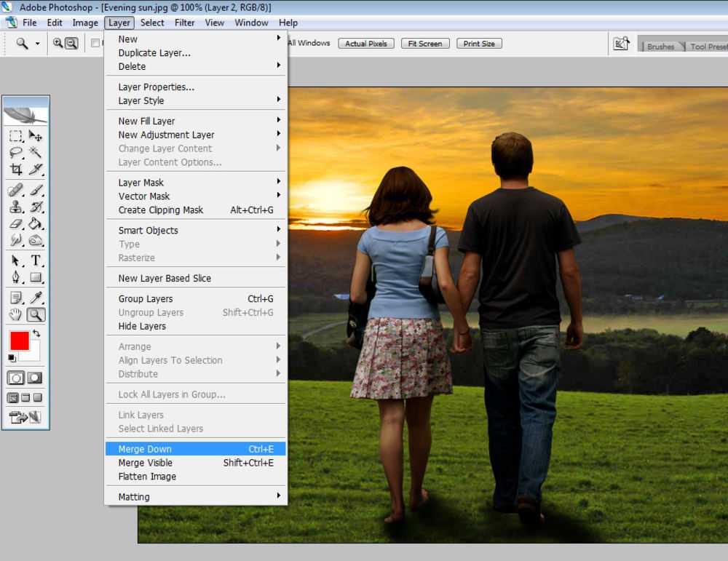The width and height of the screenshot is (728, 561).
Task: Switch to Quick Mask Mode
Action: 35,378
